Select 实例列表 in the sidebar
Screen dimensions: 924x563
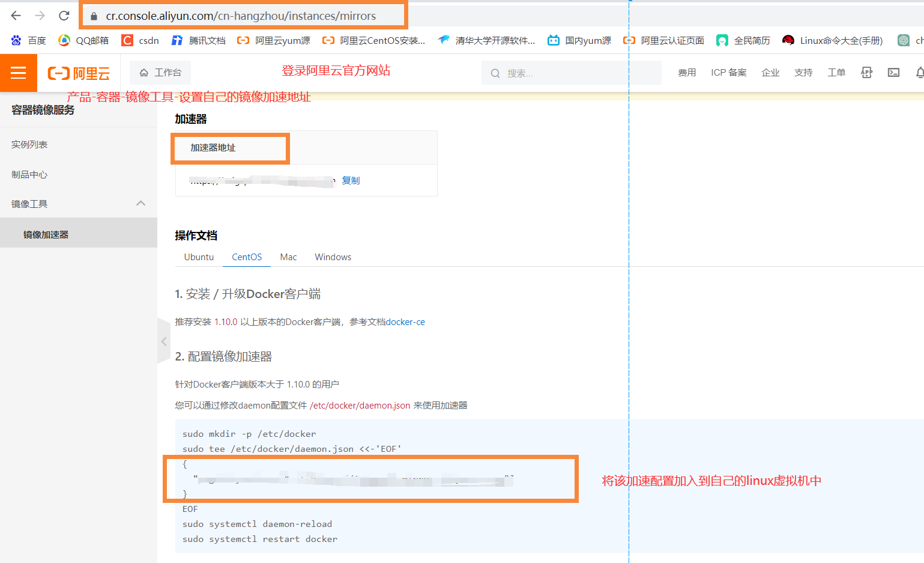pos(79,144)
